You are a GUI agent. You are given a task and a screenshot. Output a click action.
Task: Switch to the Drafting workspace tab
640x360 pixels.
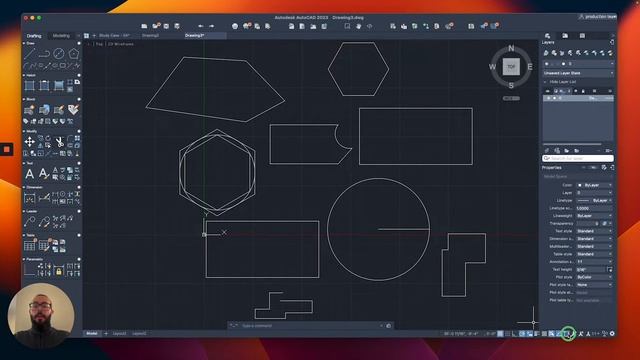(34, 36)
